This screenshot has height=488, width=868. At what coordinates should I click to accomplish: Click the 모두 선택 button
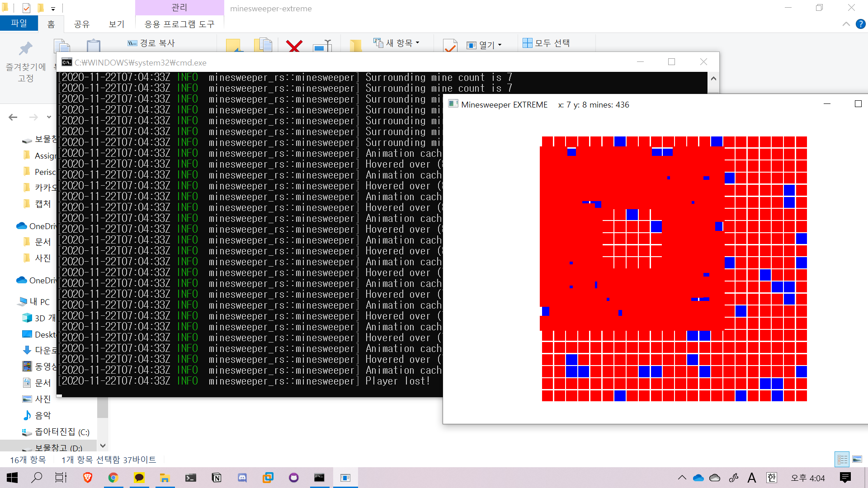tap(546, 43)
